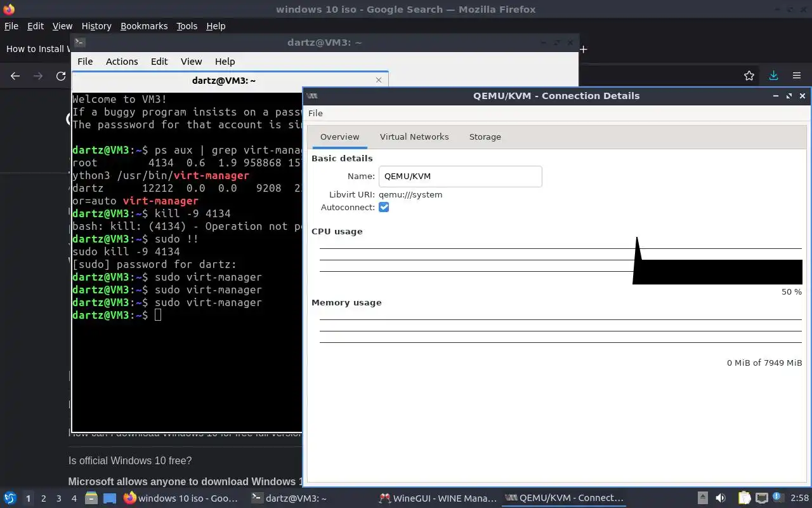Switch to workspace 1 in taskbar
The image size is (812, 508).
28,498
